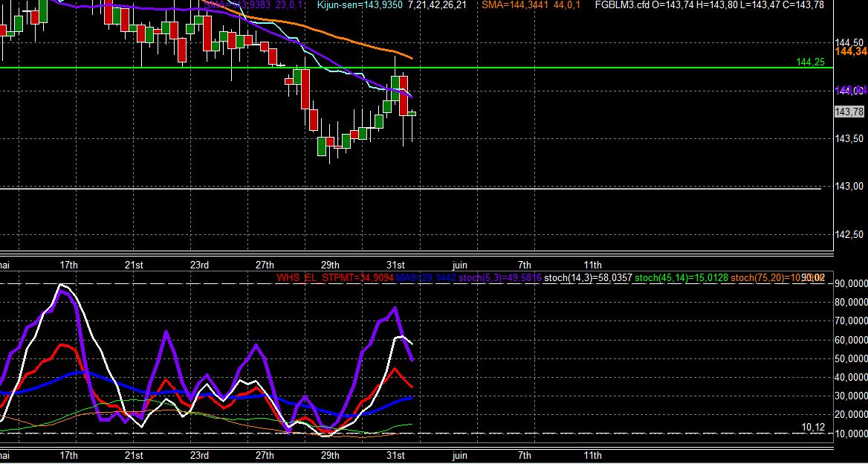Select the purple SMA 23,0,1 indicator label
Viewport: 868px width, 464px height.
coord(253,5)
